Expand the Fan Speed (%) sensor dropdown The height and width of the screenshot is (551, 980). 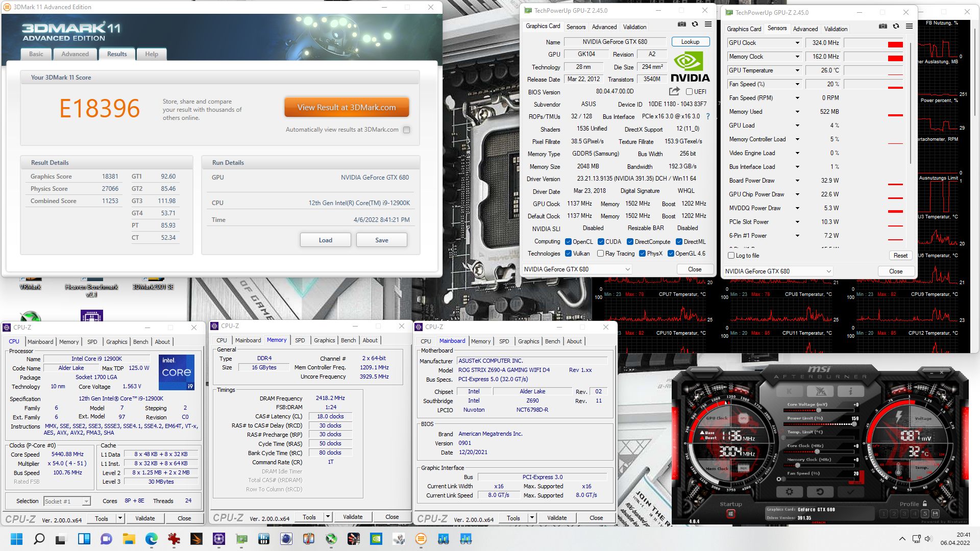(797, 84)
